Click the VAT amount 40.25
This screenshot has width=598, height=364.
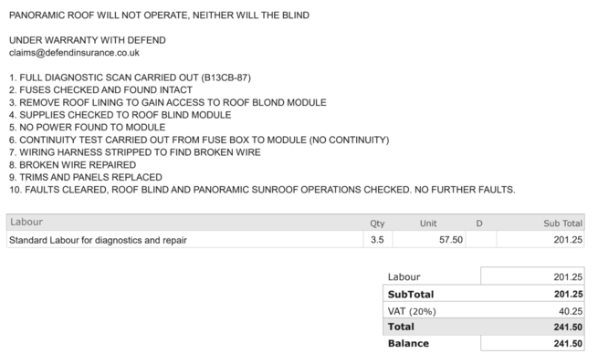coord(571,311)
